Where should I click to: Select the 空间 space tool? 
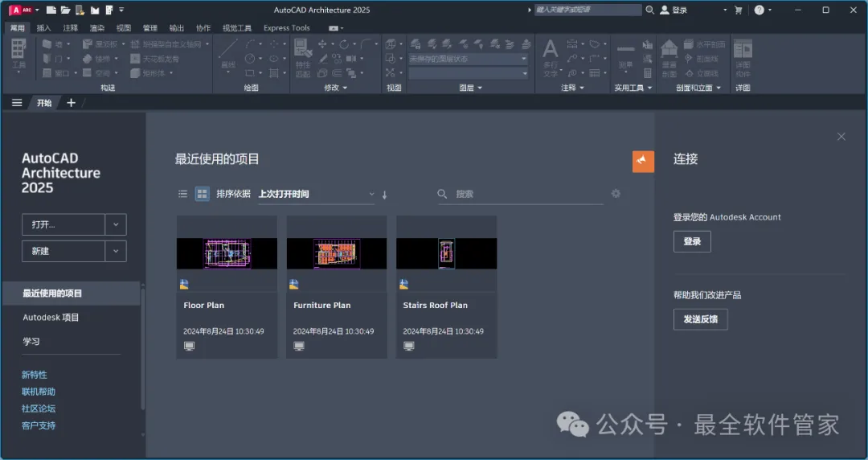[x=97, y=72]
